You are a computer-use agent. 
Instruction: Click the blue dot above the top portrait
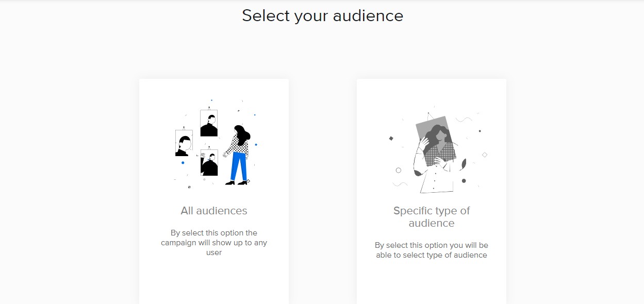211,100
